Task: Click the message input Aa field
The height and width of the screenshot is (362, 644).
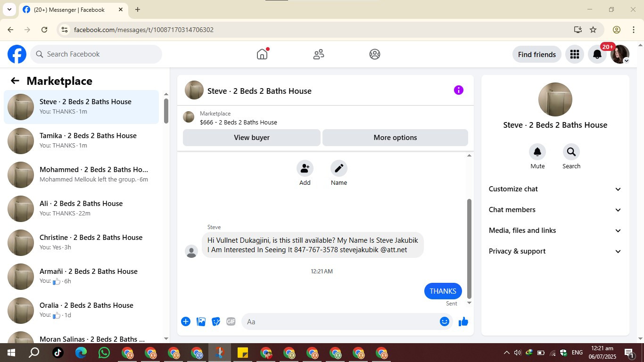Action: 347,321
